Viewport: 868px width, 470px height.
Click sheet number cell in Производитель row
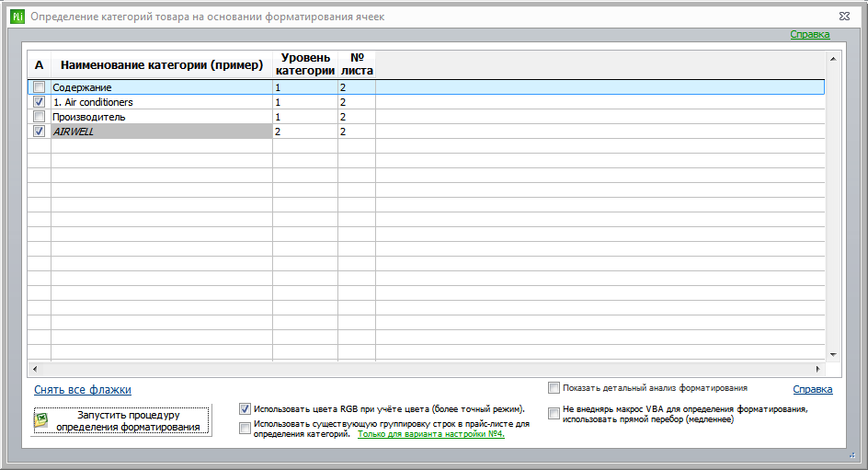pos(357,117)
